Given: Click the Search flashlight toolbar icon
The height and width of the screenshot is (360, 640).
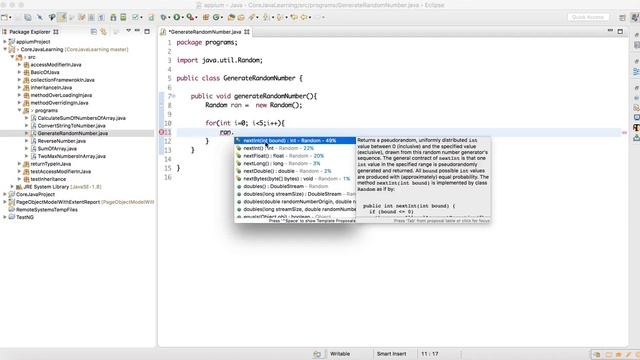Looking at the screenshot, I should [251, 17].
